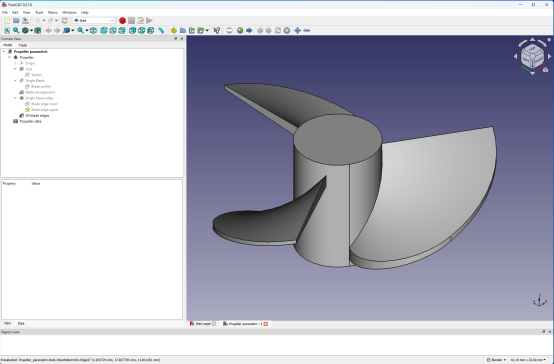This screenshot has height=364, width=554.
Task: Collapse the Propeller body node
Action: click(x=10, y=57)
